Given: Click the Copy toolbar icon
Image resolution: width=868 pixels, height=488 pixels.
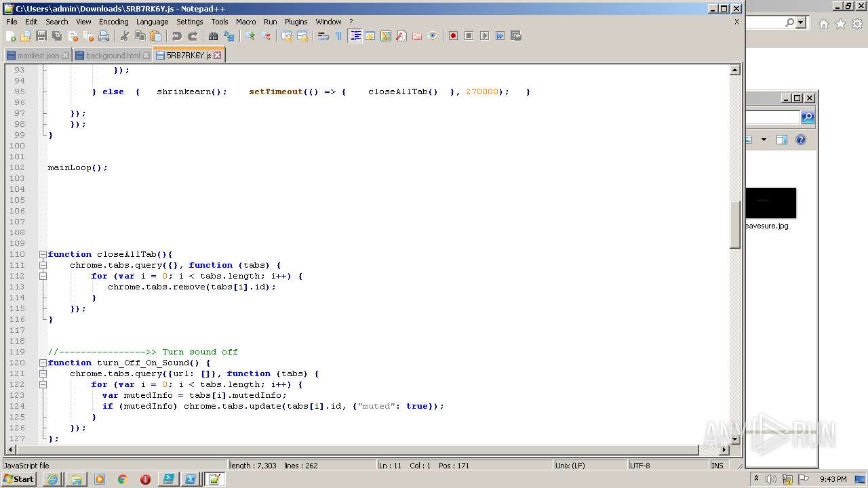Looking at the screenshot, I should pyautogui.click(x=140, y=36).
